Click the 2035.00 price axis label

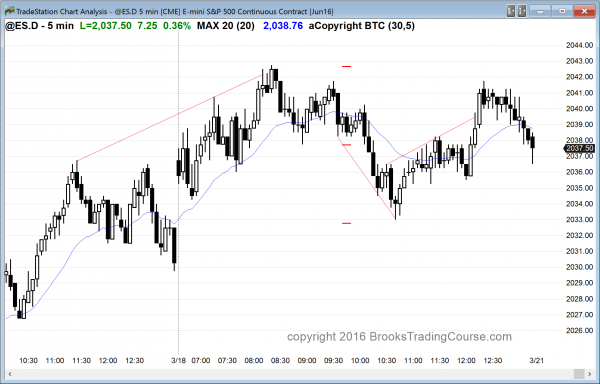click(x=579, y=188)
